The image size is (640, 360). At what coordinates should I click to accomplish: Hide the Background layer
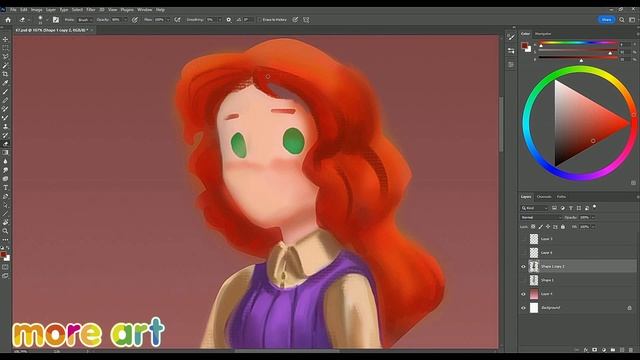523,308
